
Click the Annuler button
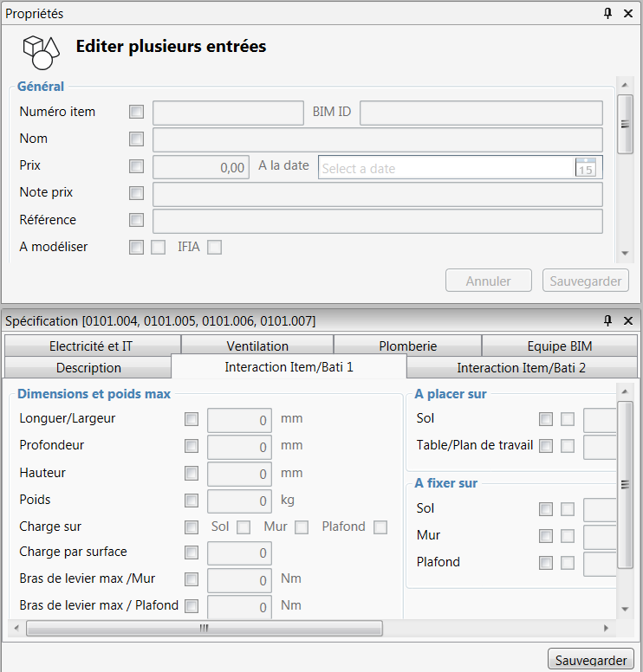tap(488, 281)
